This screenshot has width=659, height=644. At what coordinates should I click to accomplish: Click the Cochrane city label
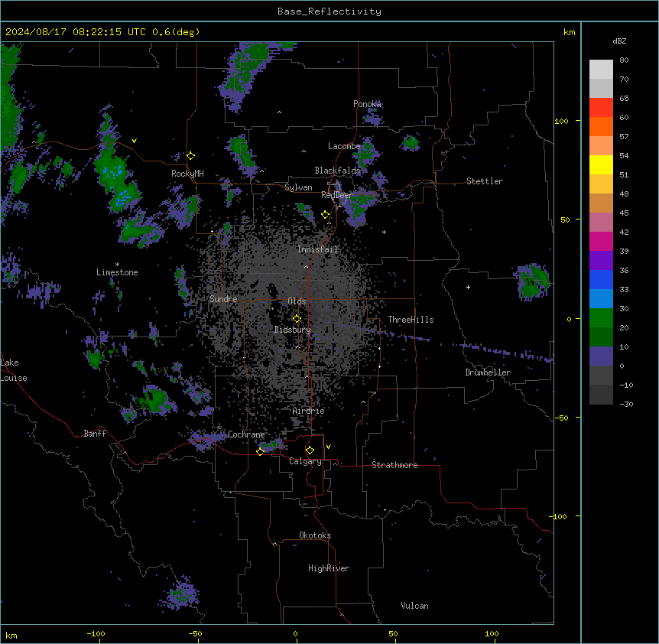click(246, 434)
